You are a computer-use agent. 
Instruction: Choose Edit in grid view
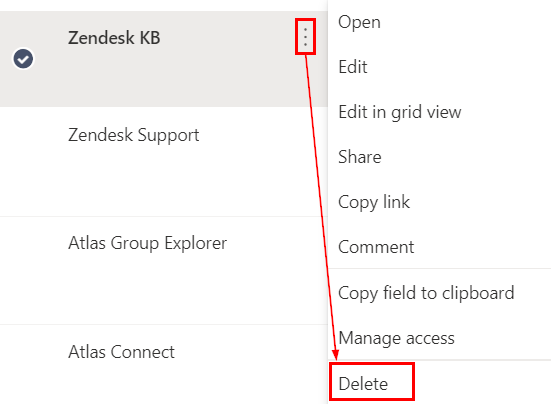point(400,112)
